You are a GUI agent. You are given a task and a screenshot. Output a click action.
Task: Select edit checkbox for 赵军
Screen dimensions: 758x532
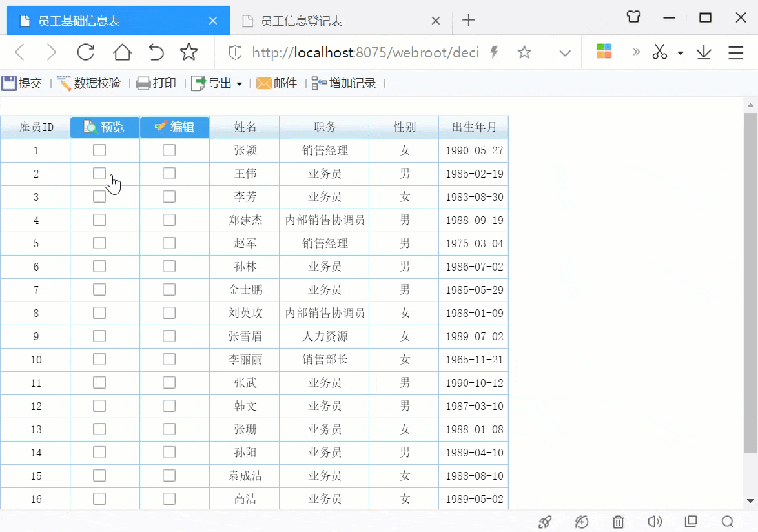click(169, 243)
